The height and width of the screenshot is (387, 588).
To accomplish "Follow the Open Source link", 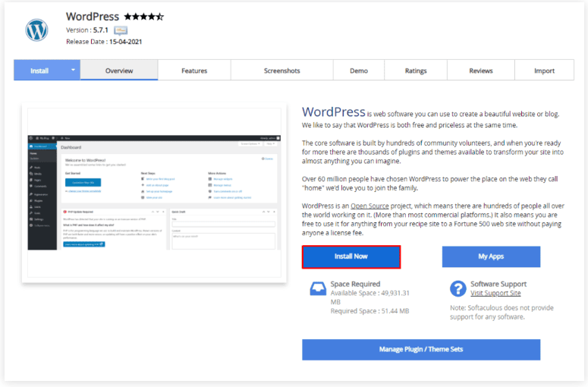I will [369, 206].
